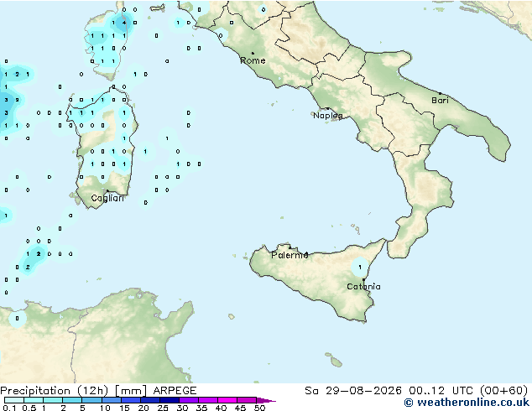Pick the 20–25 mm legend swatch
Viewport: 532px width, 411px height.
coord(149,400)
